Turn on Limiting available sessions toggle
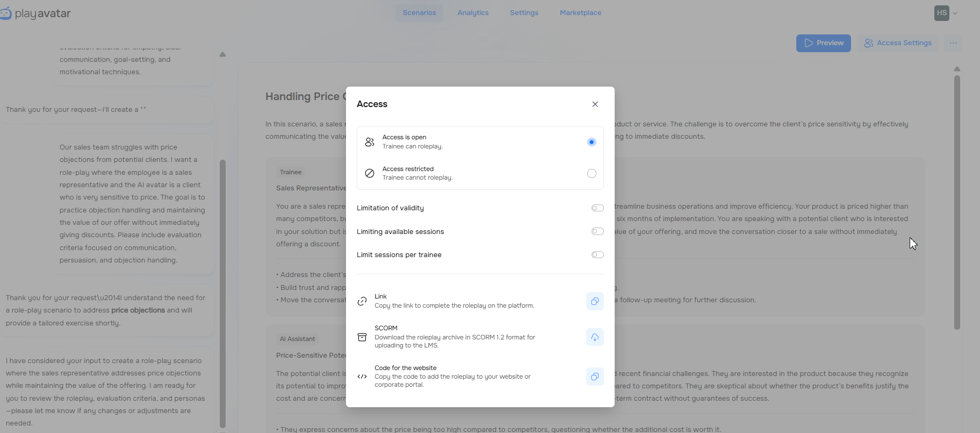Viewport: 980px width, 433px height. [x=597, y=231]
